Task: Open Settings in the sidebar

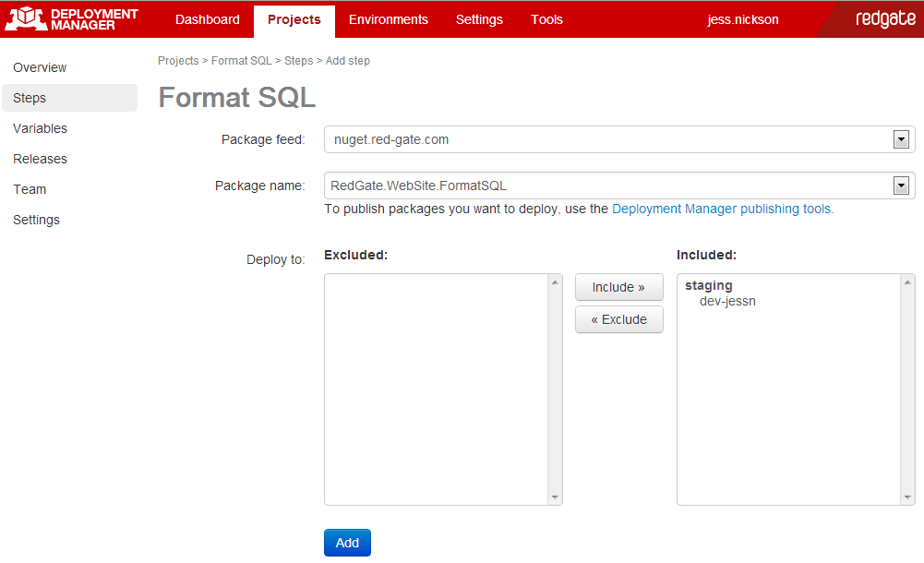Action: (x=37, y=220)
